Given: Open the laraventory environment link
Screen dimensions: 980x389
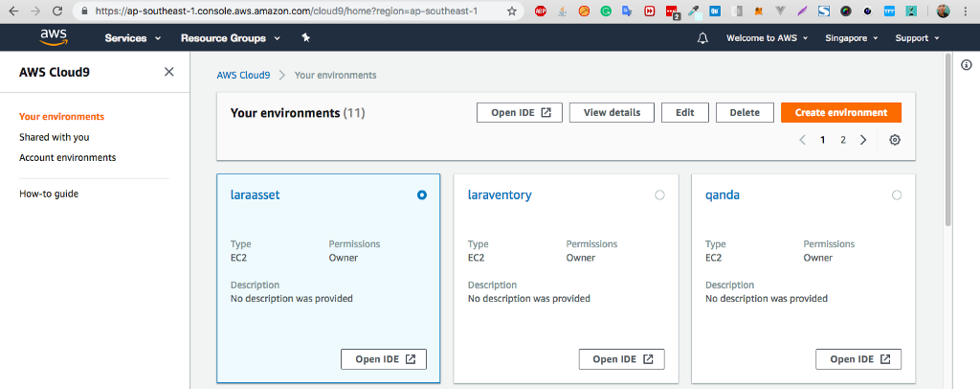Looking at the screenshot, I should [500, 194].
